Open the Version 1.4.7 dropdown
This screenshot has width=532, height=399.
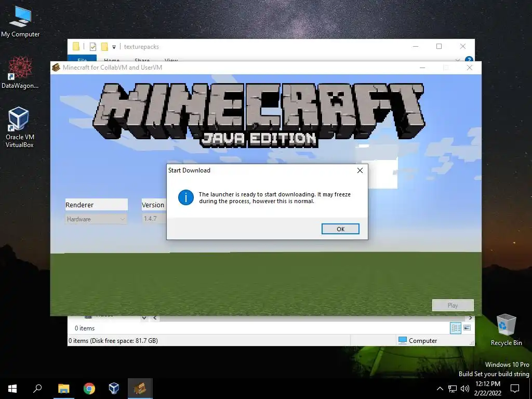(154, 219)
